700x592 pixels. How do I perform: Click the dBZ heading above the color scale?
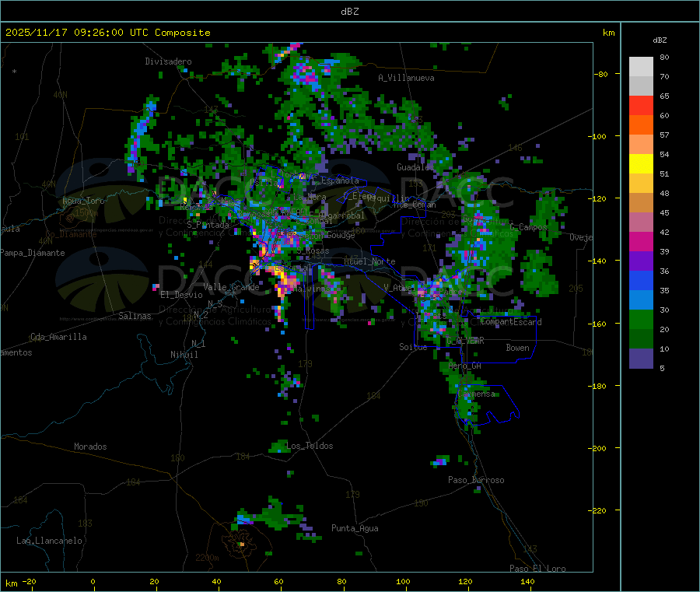pos(660,40)
